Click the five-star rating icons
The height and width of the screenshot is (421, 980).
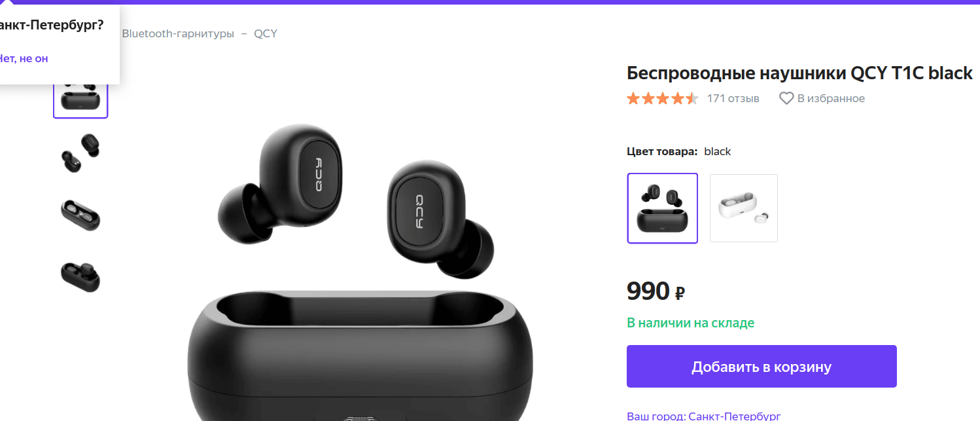662,99
